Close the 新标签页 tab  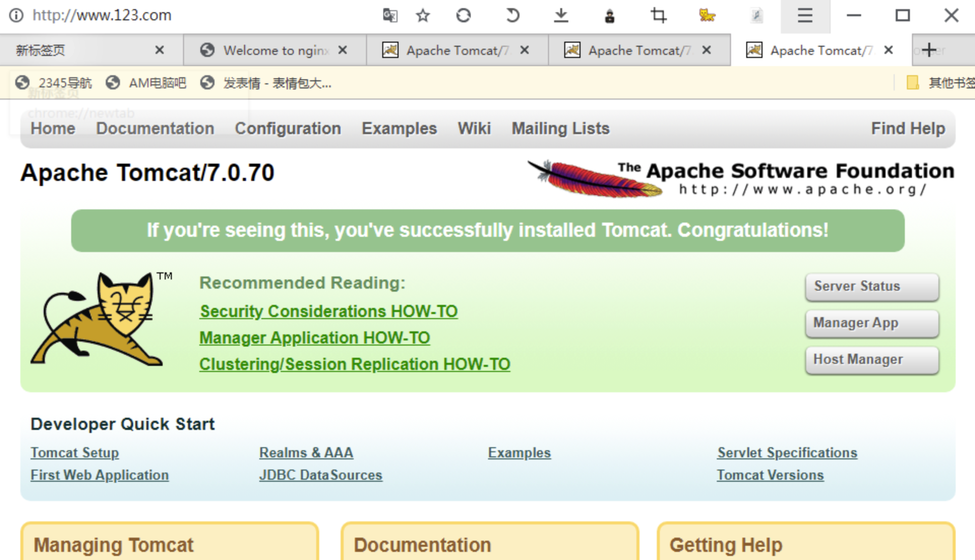[160, 50]
